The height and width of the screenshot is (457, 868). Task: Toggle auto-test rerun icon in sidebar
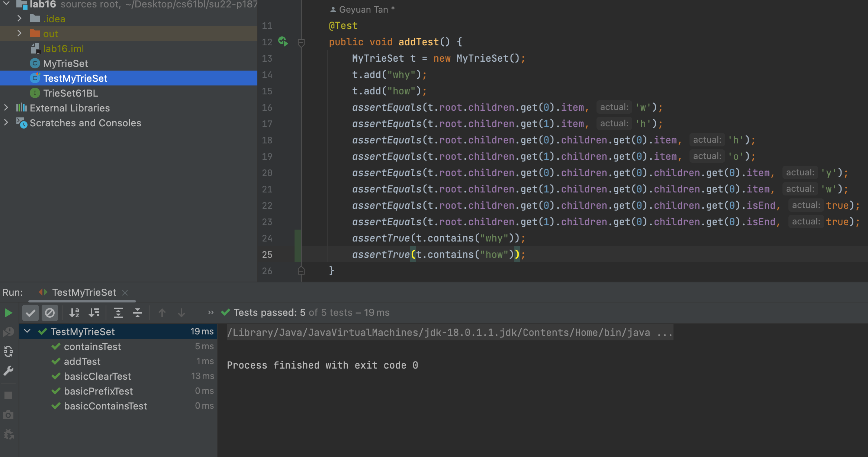8,351
